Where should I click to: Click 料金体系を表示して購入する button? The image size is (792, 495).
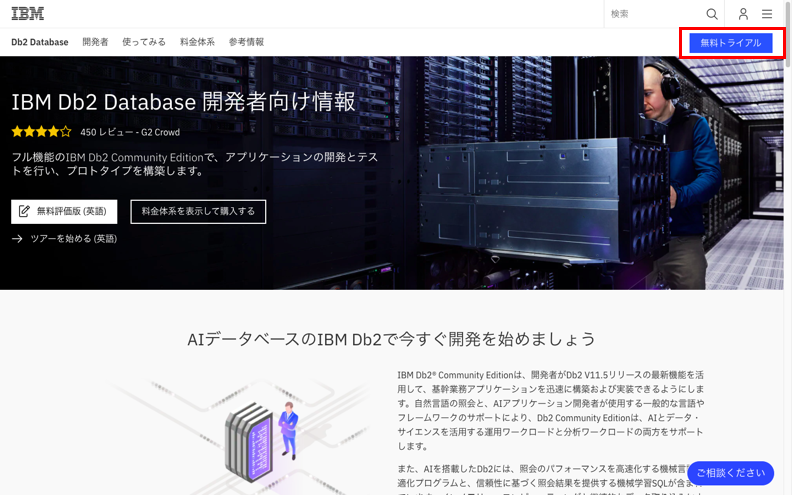(x=198, y=212)
